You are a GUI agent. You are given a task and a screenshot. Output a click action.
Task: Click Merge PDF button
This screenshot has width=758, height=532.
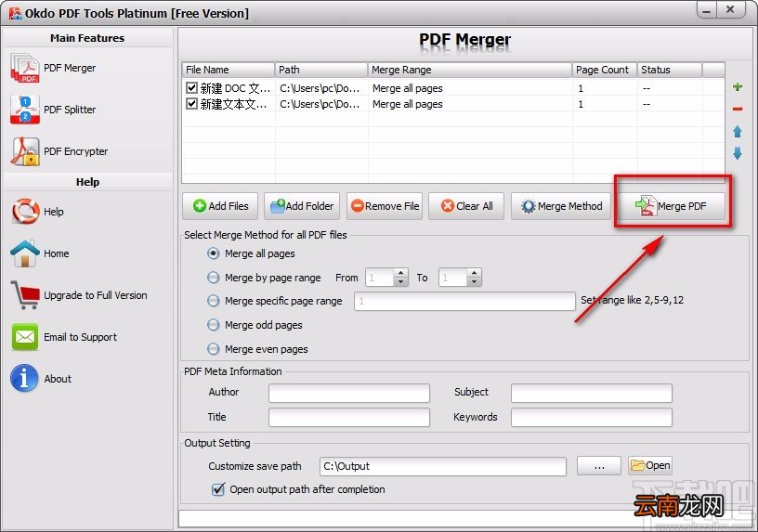tap(672, 206)
